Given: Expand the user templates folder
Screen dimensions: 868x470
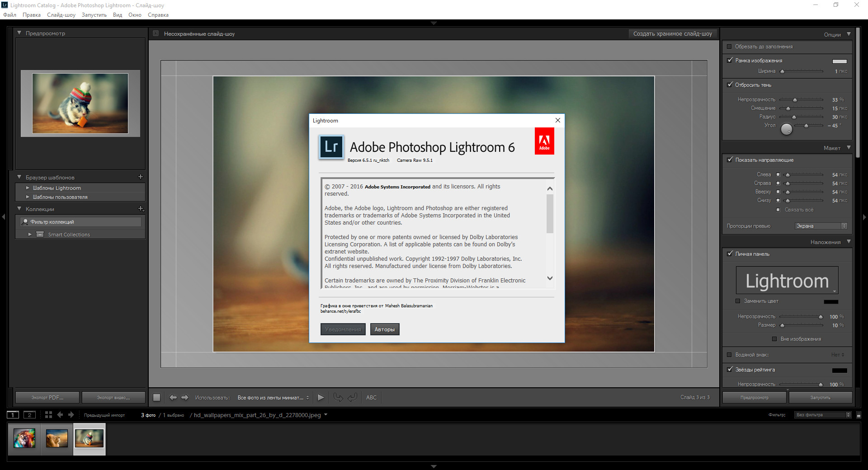Looking at the screenshot, I should [28, 197].
